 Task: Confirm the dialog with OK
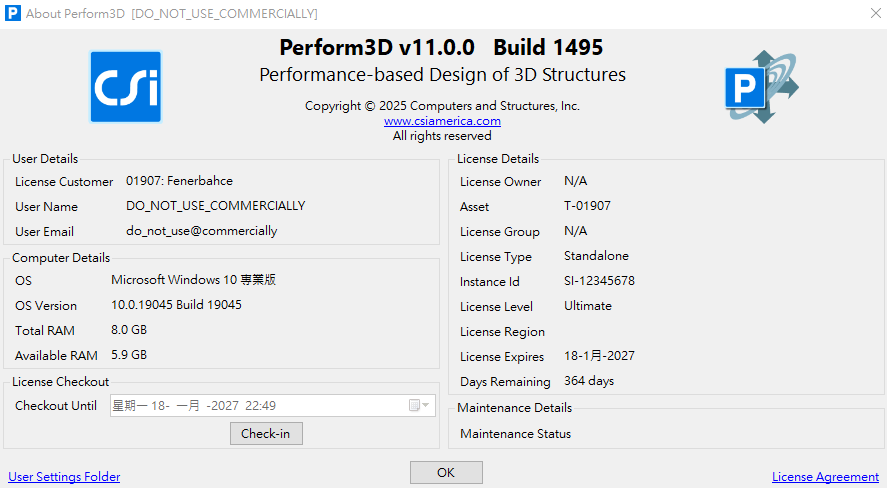click(x=446, y=472)
